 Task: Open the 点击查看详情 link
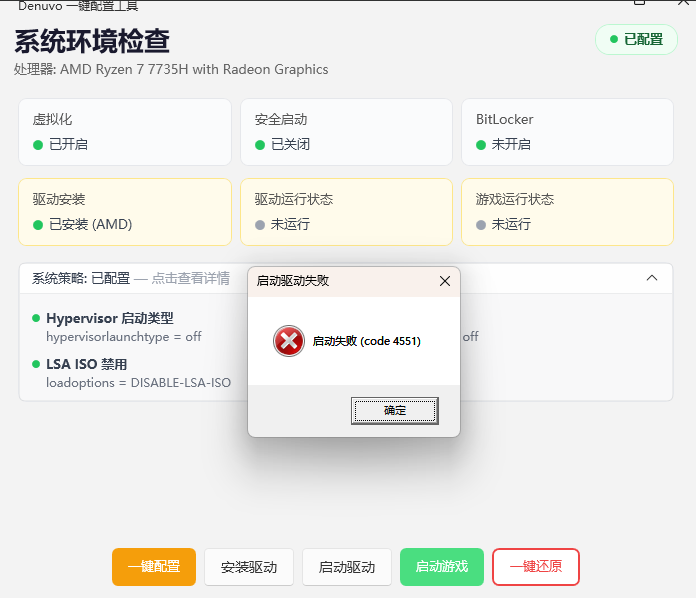pyautogui.click(x=190, y=278)
